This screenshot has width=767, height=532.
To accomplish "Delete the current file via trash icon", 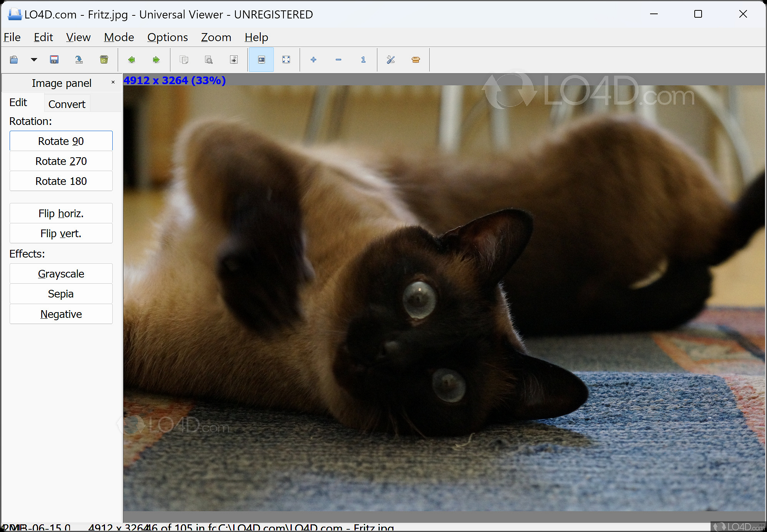I will 104,60.
